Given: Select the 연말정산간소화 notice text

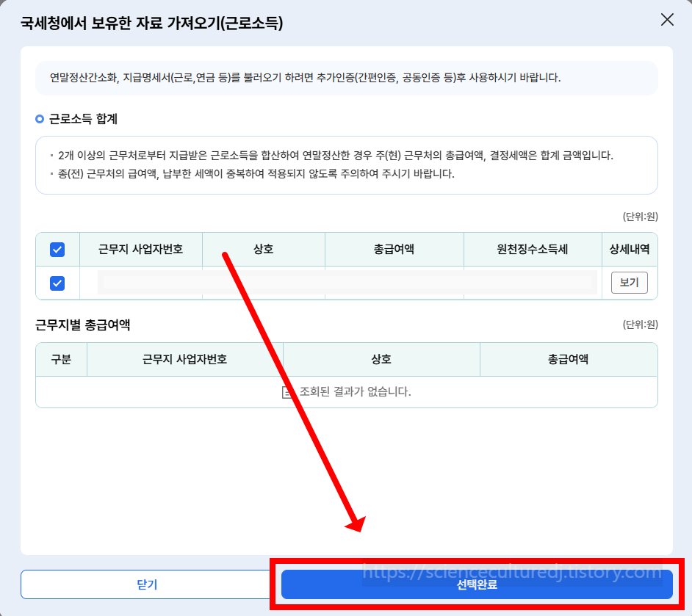Looking at the screenshot, I should (306, 78).
